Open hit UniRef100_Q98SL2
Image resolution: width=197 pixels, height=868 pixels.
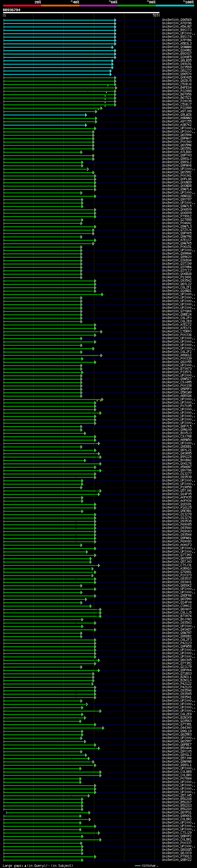coord(177,162)
